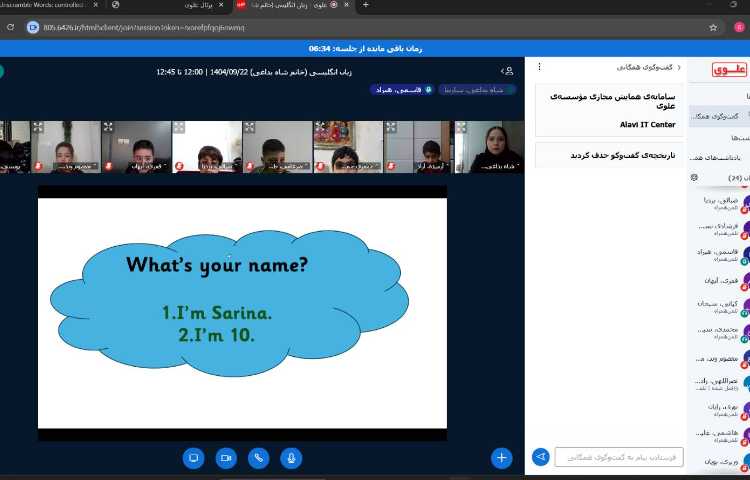Viewport: 750px width, 480px height.
Task: Bookmark this page with the star icon
Action: pyautogui.click(x=714, y=27)
